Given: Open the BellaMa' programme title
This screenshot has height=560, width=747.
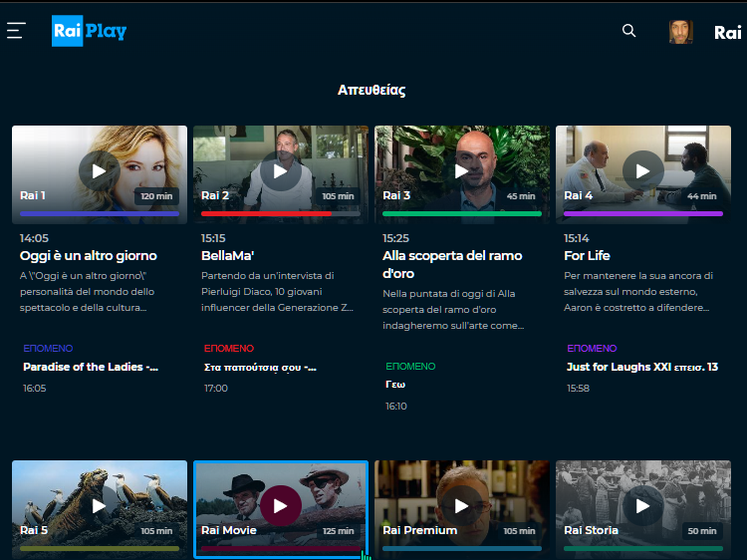Looking at the screenshot, I should 228,256.
